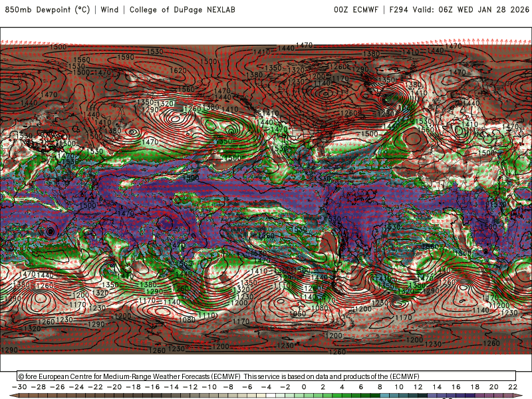The image size is (532, 399).
Task: Click the brown color swatch under '-30'
Action: [24, 396]
